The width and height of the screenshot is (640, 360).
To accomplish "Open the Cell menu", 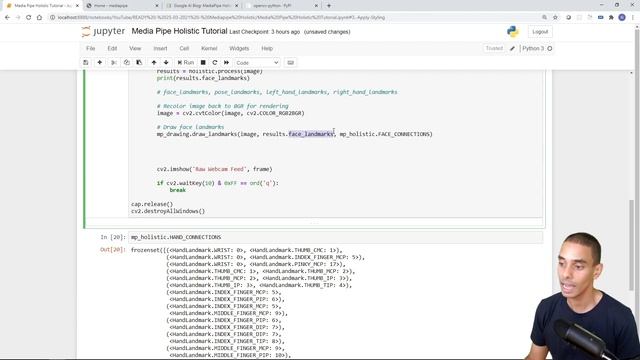I will 184,48.
